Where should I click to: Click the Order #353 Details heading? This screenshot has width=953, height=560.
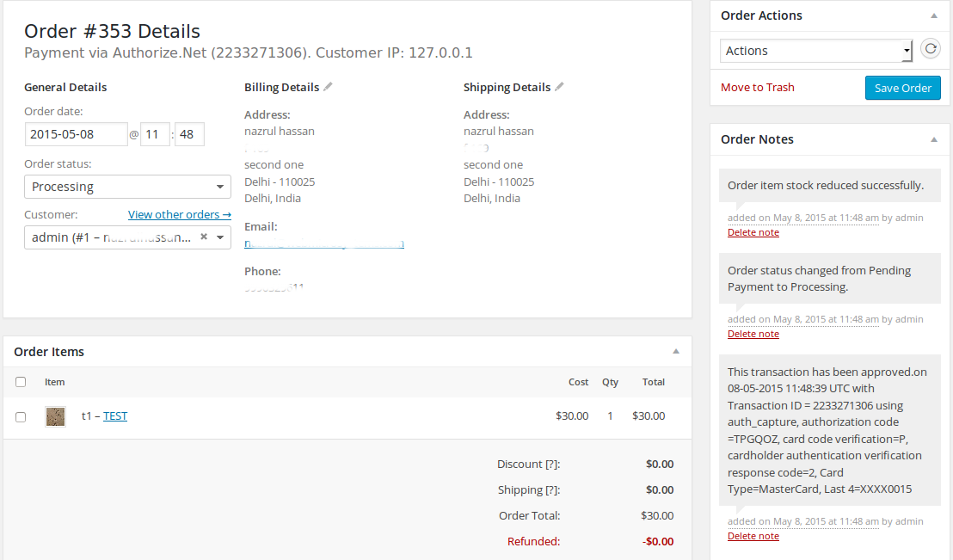112,31
